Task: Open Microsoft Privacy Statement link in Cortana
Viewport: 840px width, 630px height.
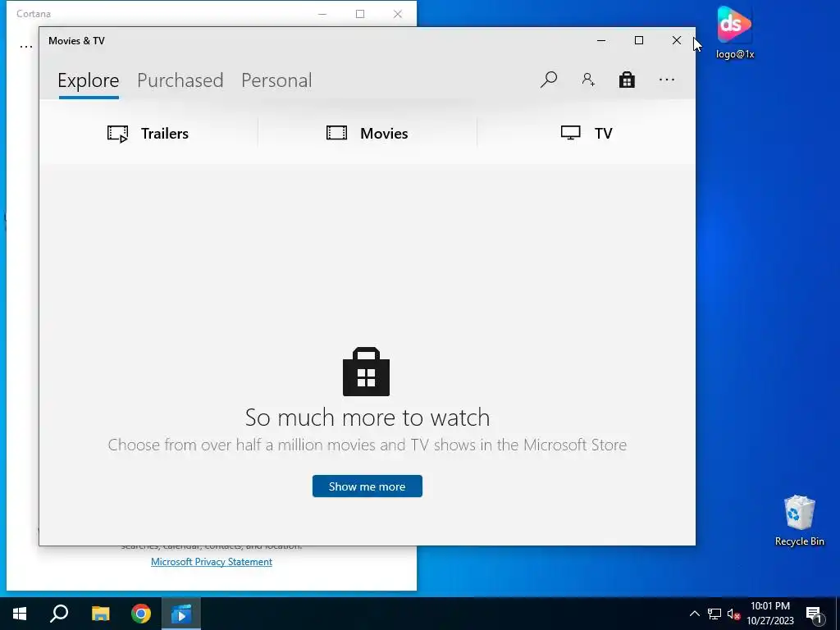Action: click(x=212, y=562)
